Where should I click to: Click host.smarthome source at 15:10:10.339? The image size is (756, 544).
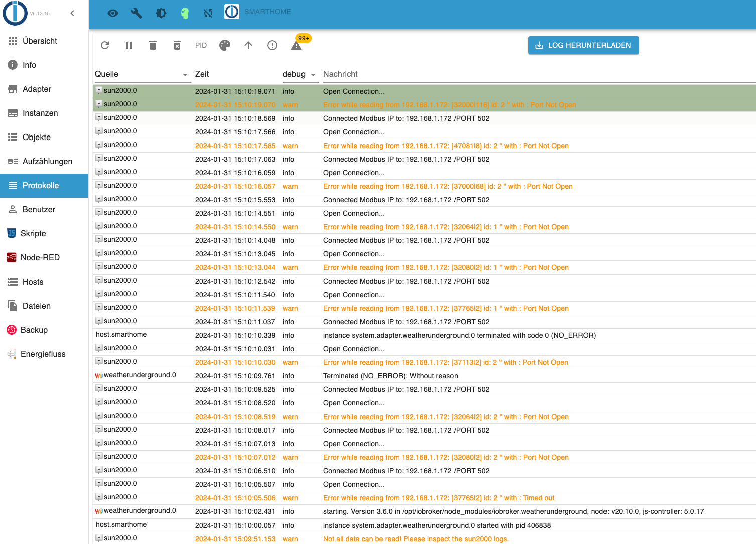click(121, 334)
